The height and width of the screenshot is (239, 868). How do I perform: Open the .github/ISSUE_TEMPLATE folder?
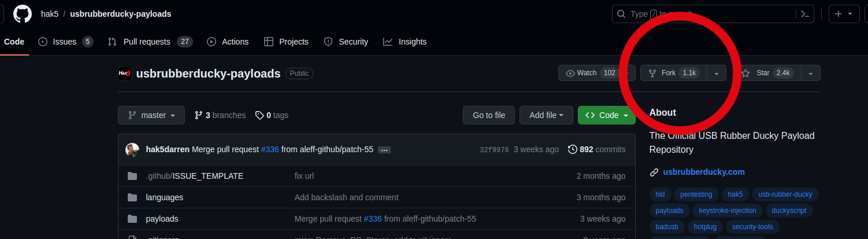[x=194, y=176]
